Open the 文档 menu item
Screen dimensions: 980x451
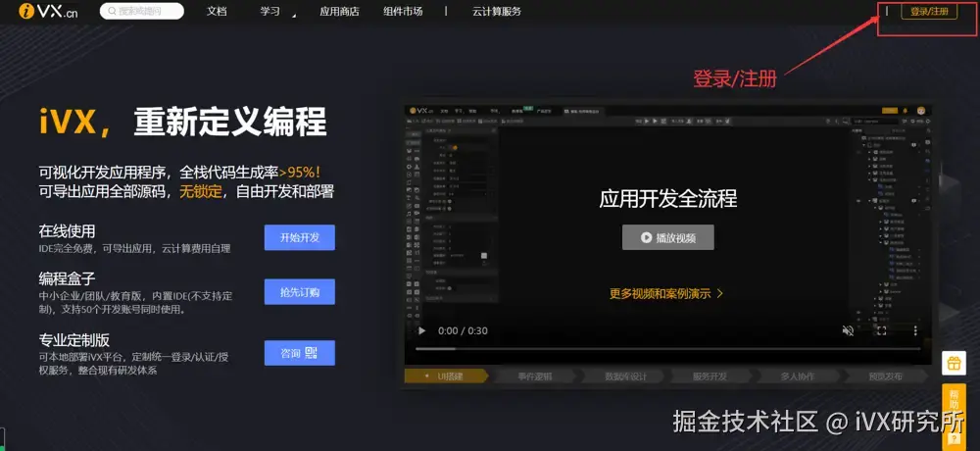217,11
